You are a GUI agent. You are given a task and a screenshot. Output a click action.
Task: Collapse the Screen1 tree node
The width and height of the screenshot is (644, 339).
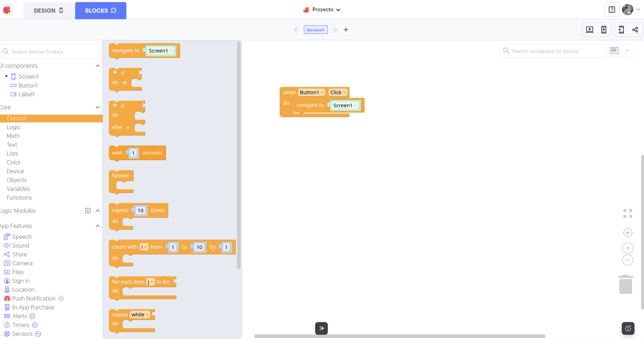[x=6, y=77]
